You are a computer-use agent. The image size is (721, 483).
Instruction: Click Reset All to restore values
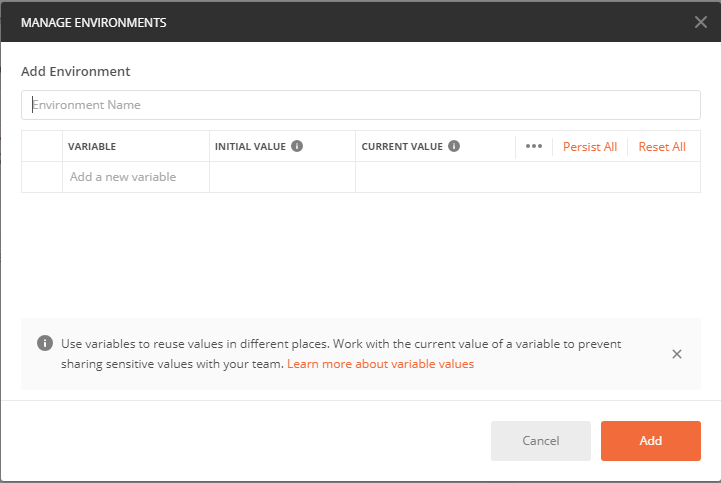662,147
